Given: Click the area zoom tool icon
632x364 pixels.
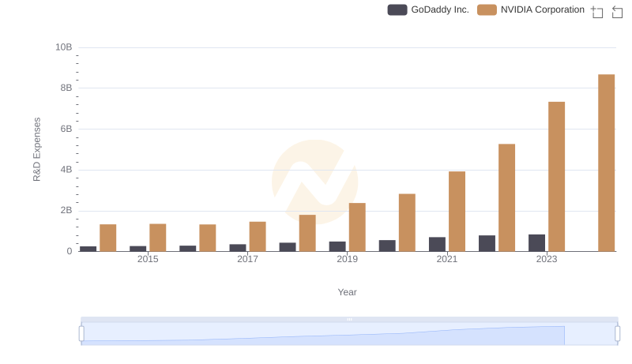Looking at the screenshot, I should click(597, 12).
